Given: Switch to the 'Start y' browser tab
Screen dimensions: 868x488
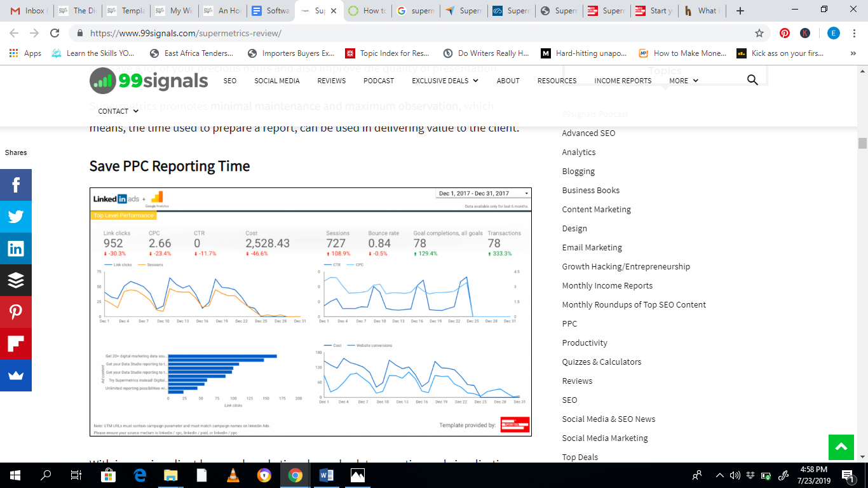Looking at the screenshot, I should [x=654, y=11].
